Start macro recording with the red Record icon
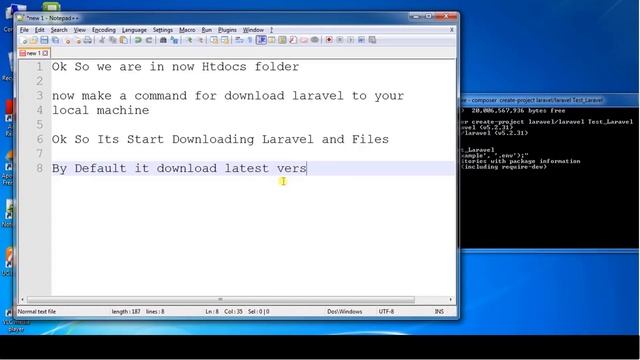640x360 pixels. coord(329,40)
